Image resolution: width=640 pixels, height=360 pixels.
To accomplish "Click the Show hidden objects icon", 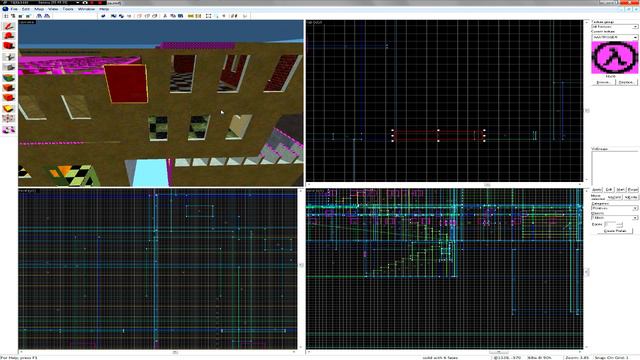I will [x=155, y=16].
